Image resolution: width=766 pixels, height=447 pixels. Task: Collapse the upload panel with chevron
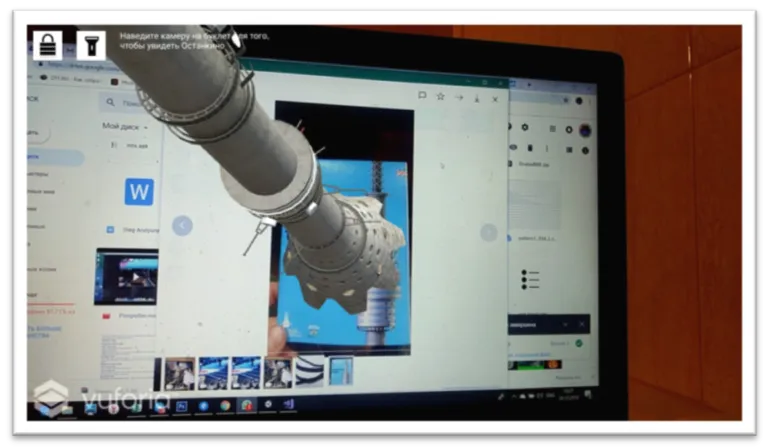(565, 324)
